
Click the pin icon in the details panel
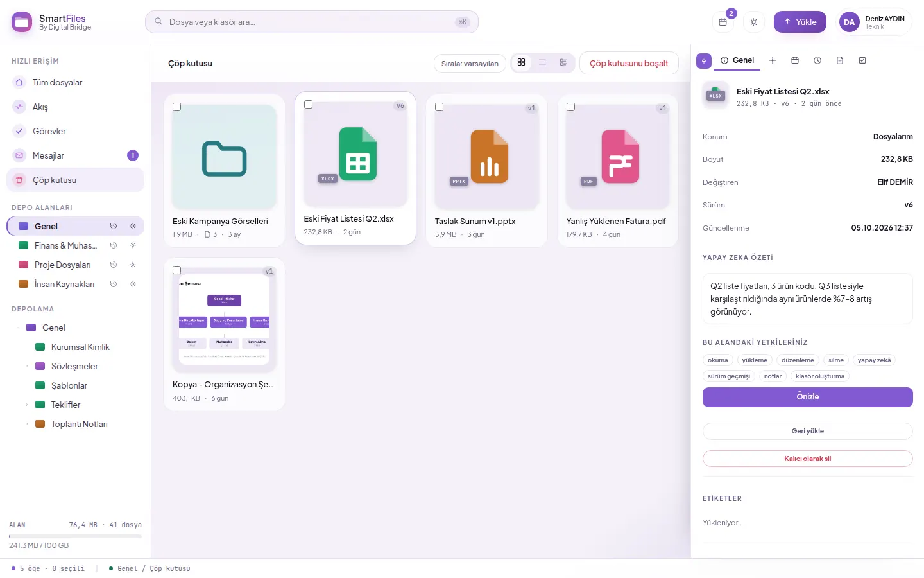704,60
